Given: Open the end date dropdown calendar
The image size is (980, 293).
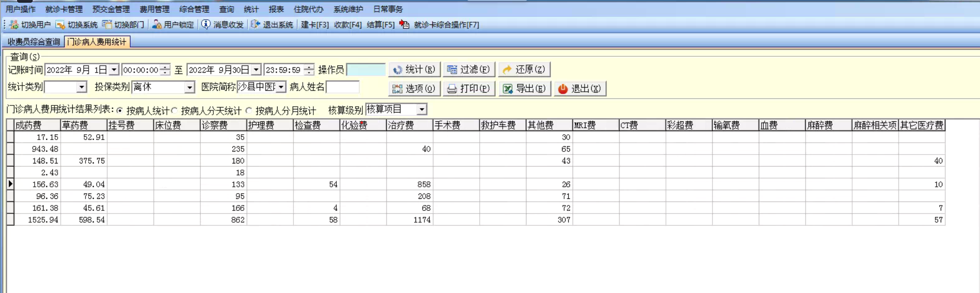Looking at the screenshot, I should pos(256,70).
